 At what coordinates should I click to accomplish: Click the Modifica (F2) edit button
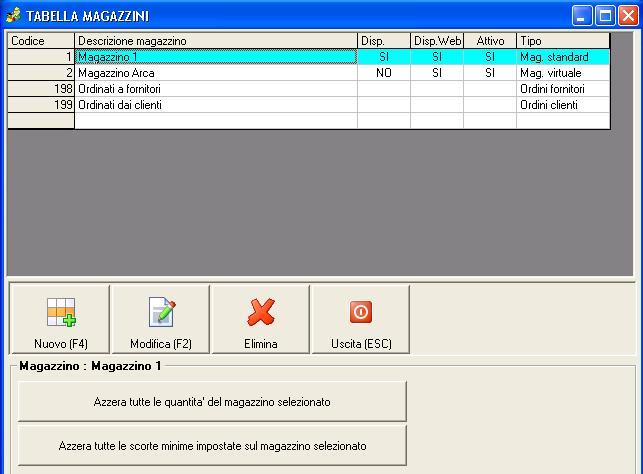[x=161, y=319]
